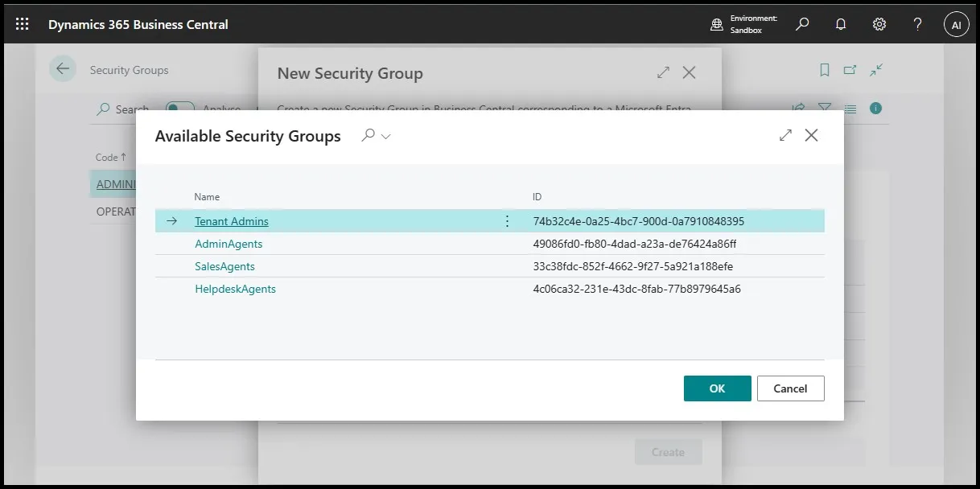Open the app launcher waffle menu
980x489 pixels.
pyautogui.click(x=23, y=24)
